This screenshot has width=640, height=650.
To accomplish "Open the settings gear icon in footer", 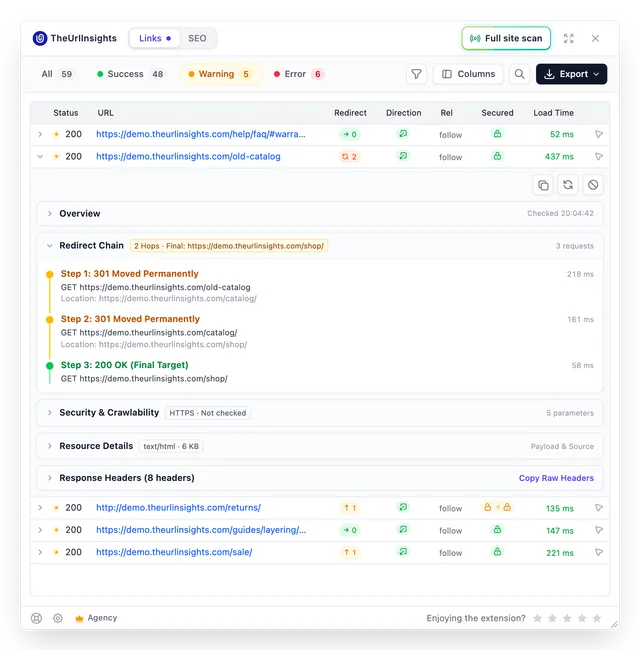I will point(58,618).
